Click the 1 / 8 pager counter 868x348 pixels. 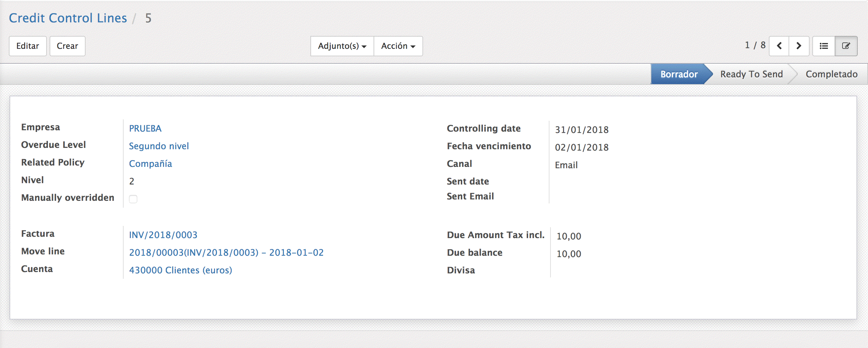click(755, 45)
